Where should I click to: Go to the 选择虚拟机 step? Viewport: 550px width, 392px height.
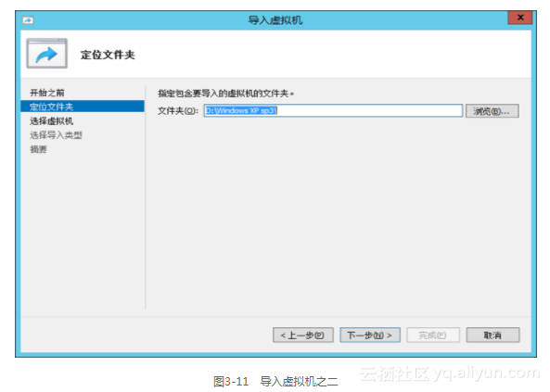click(52, 121)
